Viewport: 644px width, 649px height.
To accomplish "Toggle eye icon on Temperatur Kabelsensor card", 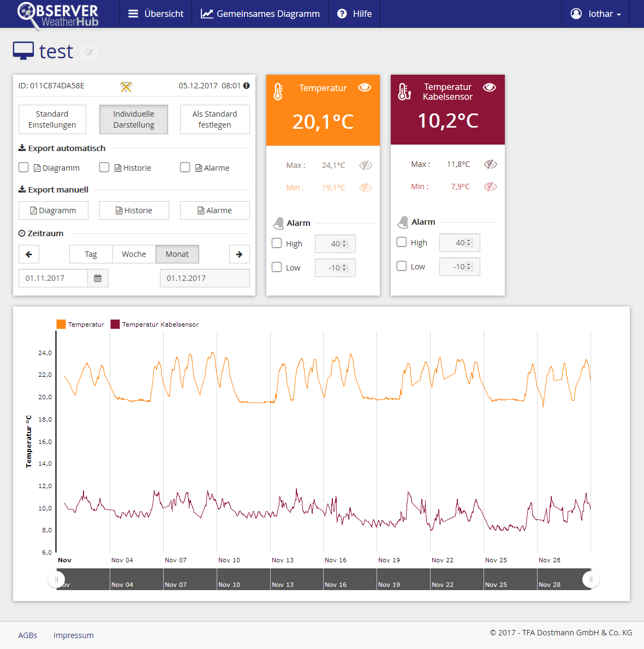I will pyautogui.click(x=490, y=87).
